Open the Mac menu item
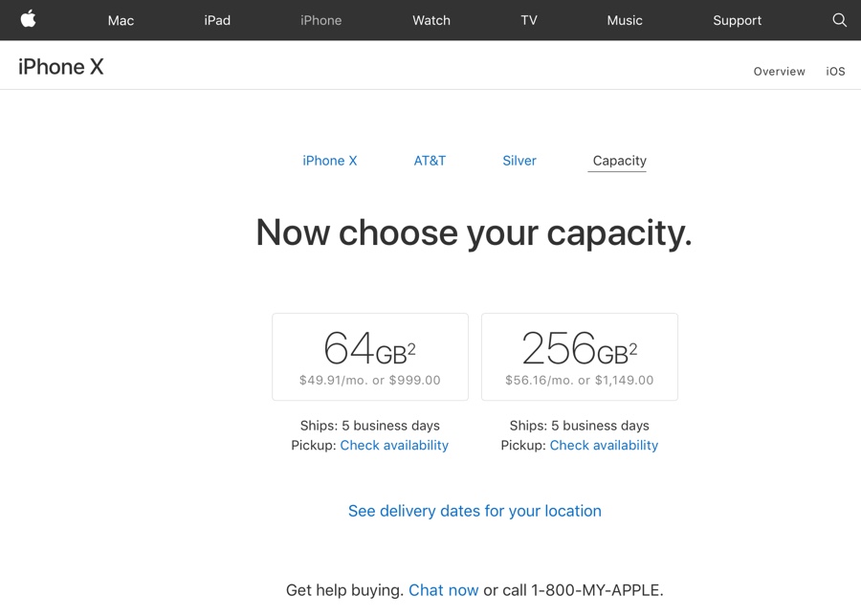This screenshot has height=616, width=861. coord(121,20)
